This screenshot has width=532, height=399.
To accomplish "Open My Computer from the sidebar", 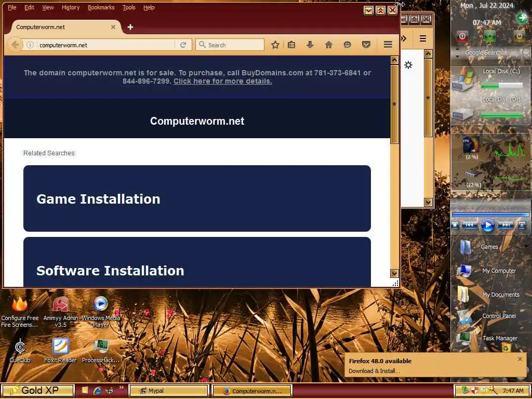I will point(487,271).
